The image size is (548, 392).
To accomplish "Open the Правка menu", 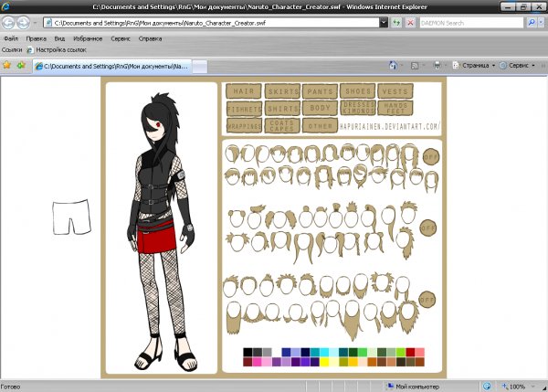I will [x=36, y=38].
